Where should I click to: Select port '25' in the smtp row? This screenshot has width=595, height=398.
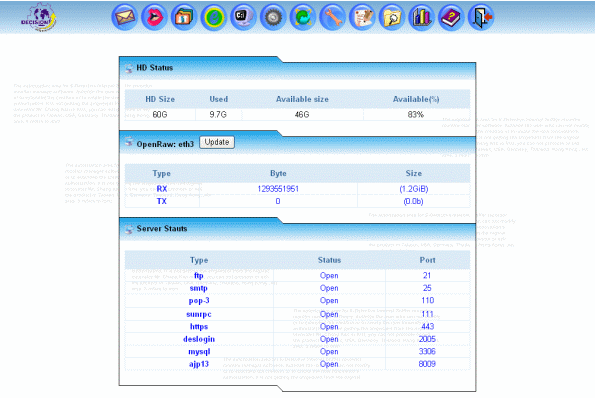[427, 288]
